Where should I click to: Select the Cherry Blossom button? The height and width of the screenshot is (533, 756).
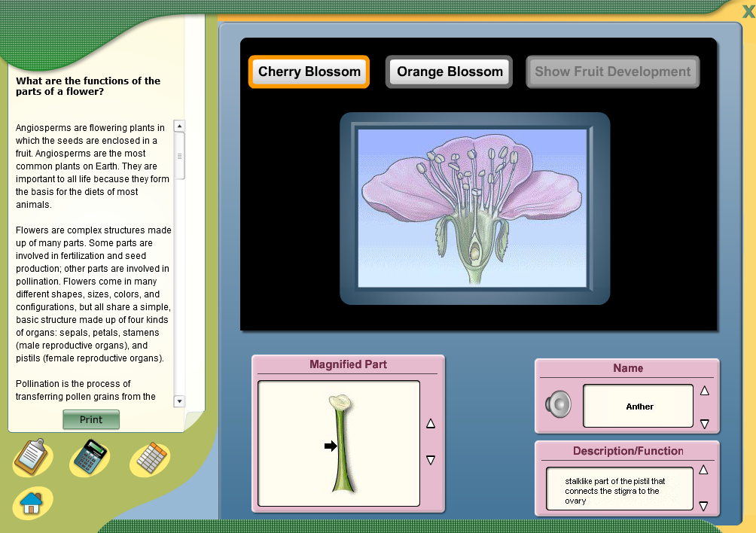click(x=309, y=72)
